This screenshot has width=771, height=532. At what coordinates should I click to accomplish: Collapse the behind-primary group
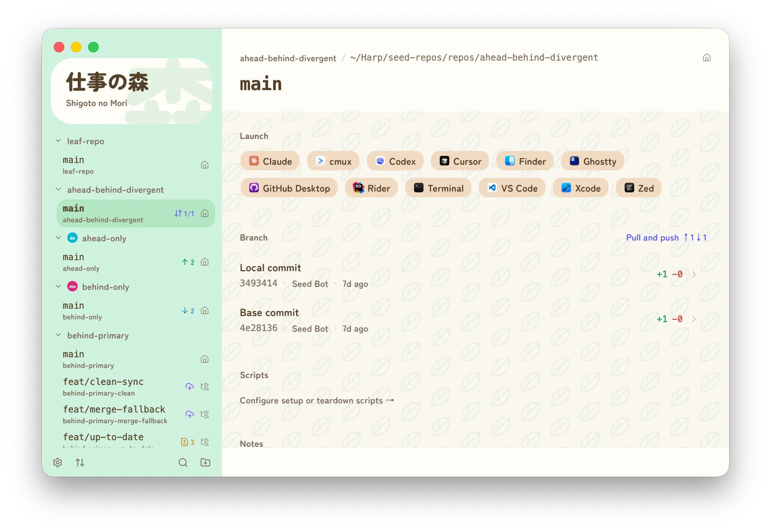(58, 335)
